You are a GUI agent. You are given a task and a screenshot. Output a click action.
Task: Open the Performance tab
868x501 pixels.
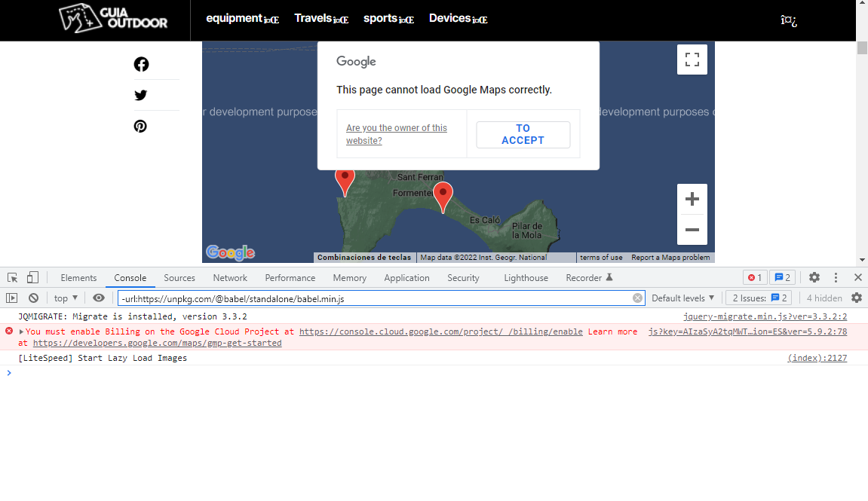tap(290, 277)
